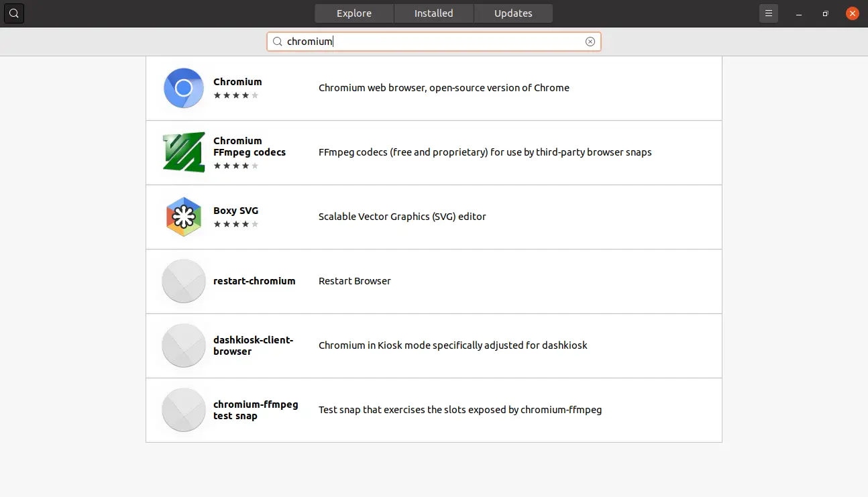Screen dimensions: 868x497
Task: Click the restart-chromium placeholder icon
Action: click(x=184, y=281)
